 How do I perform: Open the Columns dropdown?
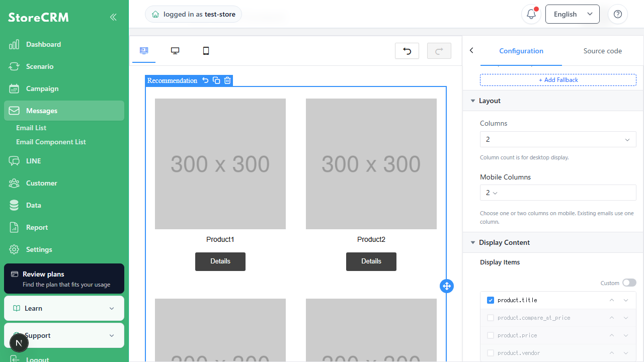tap(558, 139)
